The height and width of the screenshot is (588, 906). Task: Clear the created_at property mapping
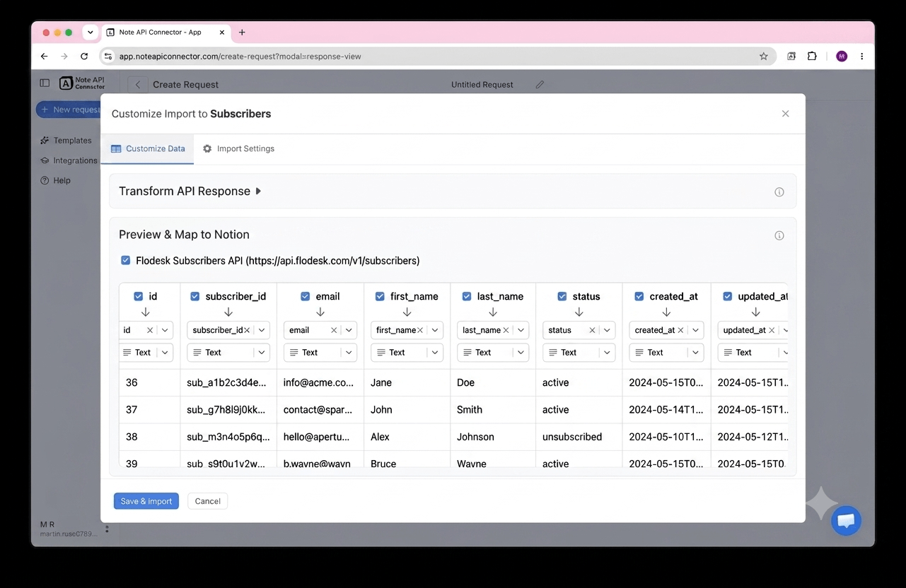(x=680, y=330)
